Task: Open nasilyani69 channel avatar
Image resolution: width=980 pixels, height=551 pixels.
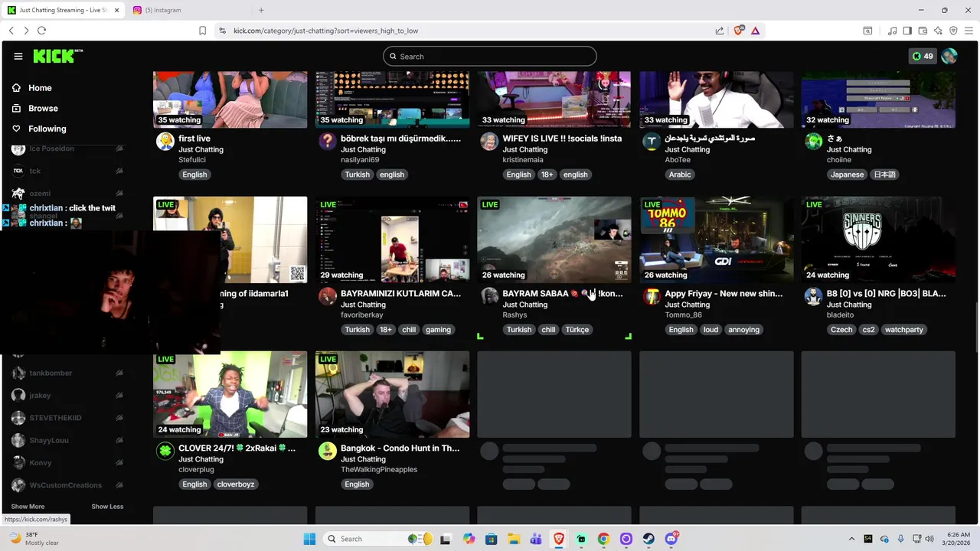Action: (x=328, y=142)
